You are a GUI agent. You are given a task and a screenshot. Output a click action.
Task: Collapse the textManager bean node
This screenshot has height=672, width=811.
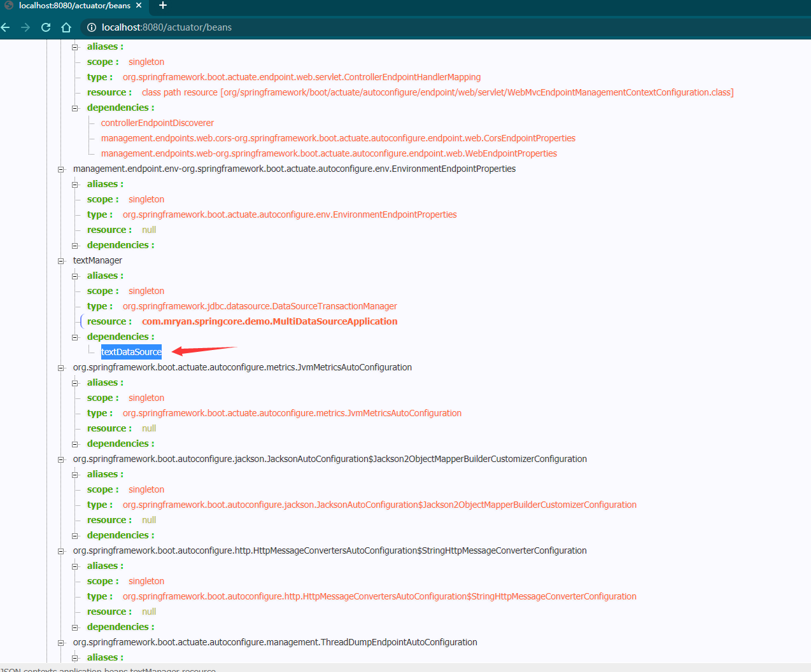61,261
